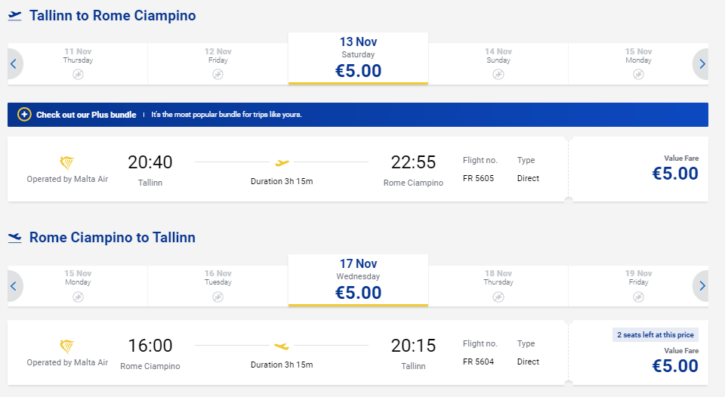Click the plus icon on Plus bundle banner
Viewport: 725px width, 397px height.
tap(24, 114)
